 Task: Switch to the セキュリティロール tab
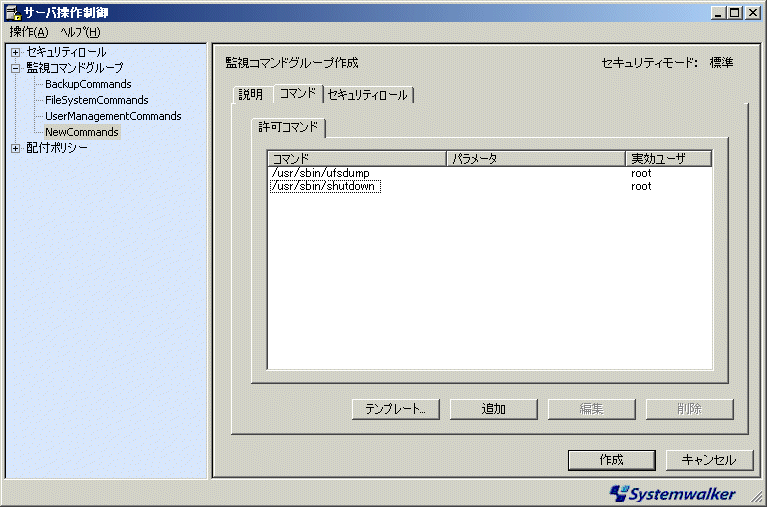point(367,94)
